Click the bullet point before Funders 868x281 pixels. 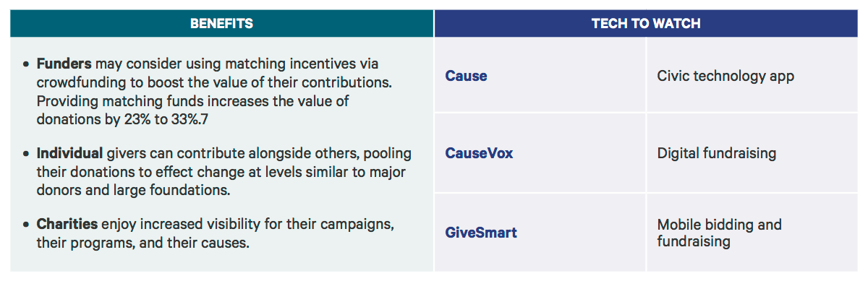click(27, 64)
